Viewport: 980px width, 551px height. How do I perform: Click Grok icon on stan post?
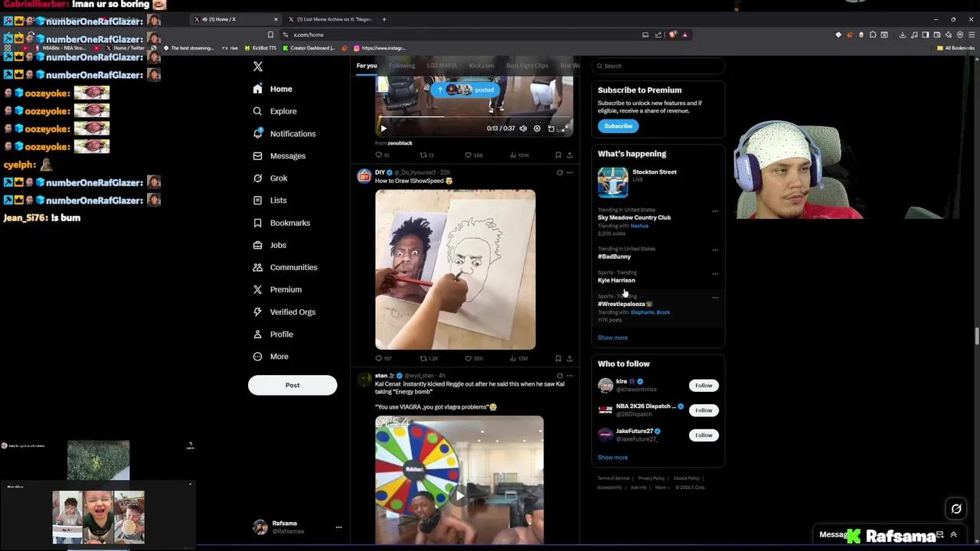tap(560, 376)
